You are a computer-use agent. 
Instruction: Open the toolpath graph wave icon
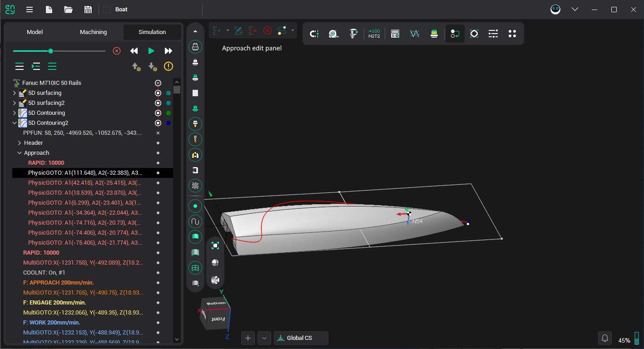414,34
